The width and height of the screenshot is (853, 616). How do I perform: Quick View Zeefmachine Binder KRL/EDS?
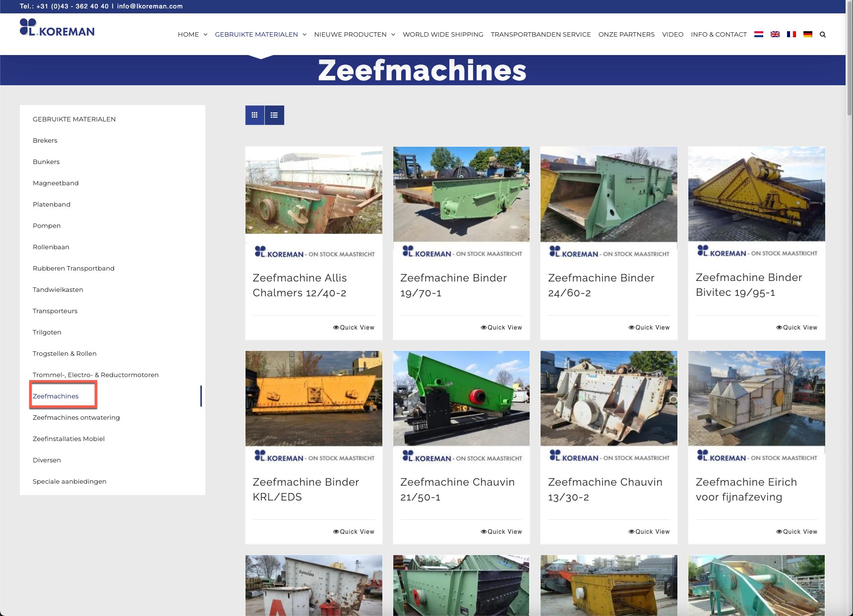(x=354, y=532)
